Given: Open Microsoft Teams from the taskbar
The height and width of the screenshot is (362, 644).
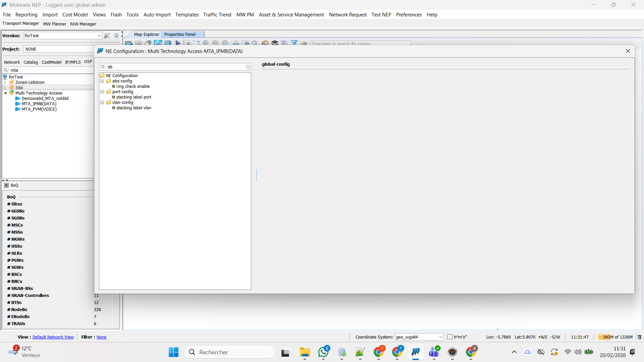Looking at the screenshot, I should tap(434, 352).
